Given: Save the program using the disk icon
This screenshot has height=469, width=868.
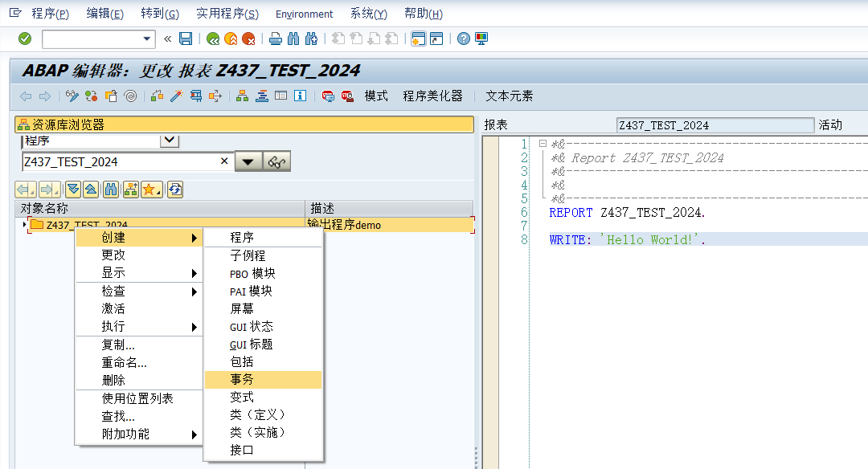Looking at the screenshot, I should 183,38.
